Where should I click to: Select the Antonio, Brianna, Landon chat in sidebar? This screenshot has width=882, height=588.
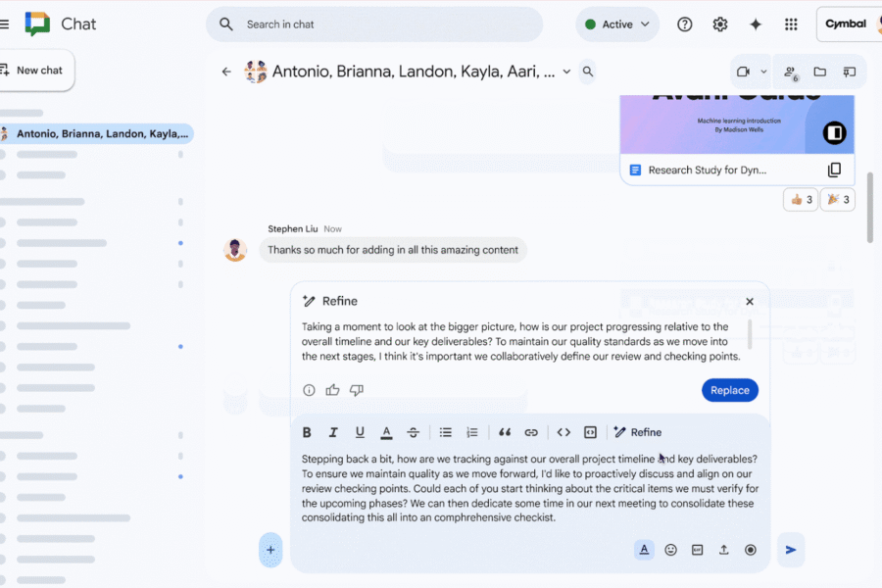pos(98,131)
